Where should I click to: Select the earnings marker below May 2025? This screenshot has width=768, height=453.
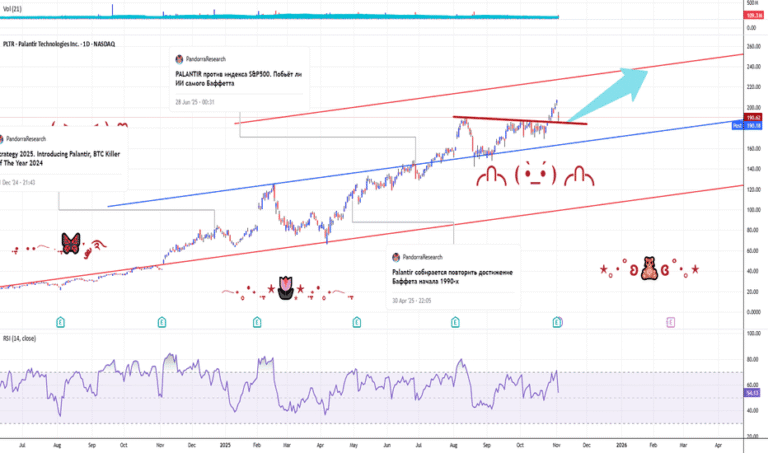(357, 322)
